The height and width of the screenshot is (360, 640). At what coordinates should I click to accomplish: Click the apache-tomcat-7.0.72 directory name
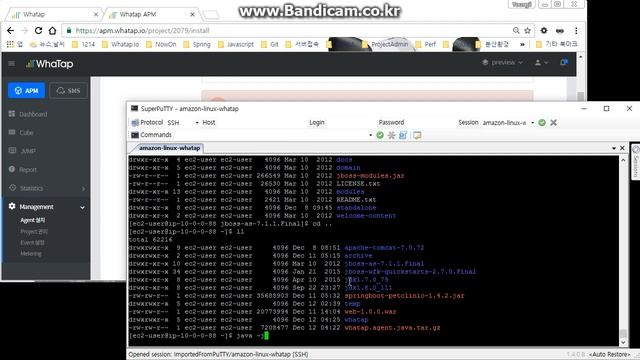click(x=384, y=248)
